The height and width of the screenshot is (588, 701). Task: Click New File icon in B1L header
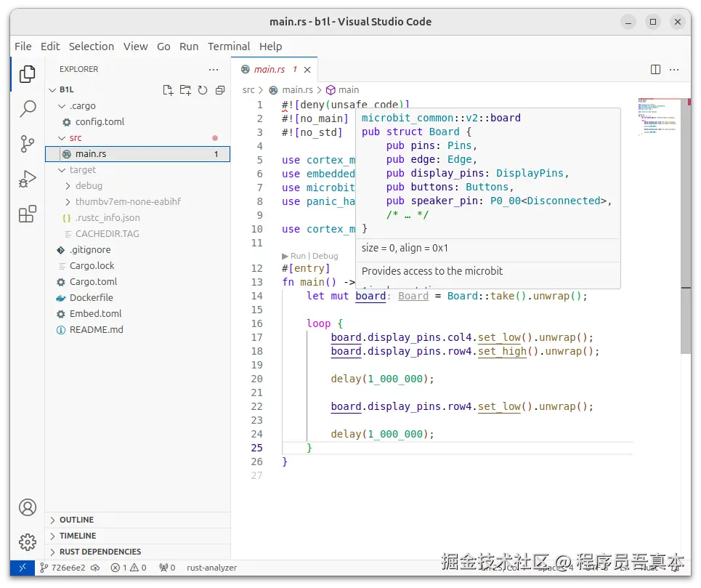click(x=168, y=90)
